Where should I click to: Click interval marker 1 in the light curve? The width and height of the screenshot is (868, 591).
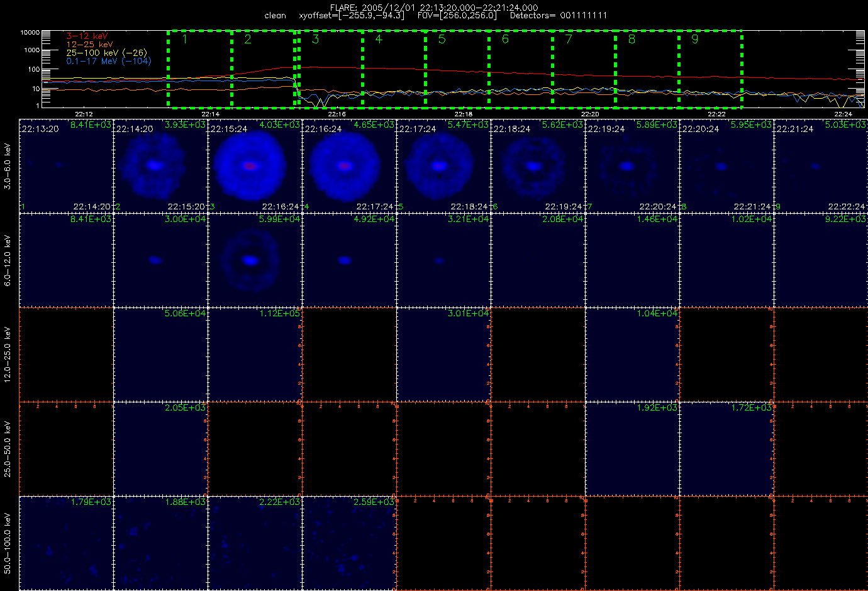coord(184,39)
